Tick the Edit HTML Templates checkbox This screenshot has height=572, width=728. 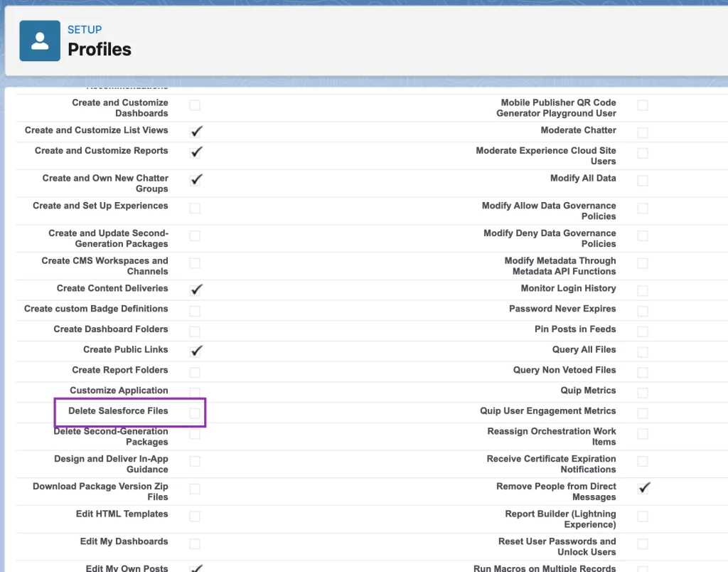click(x=195, y=517)
